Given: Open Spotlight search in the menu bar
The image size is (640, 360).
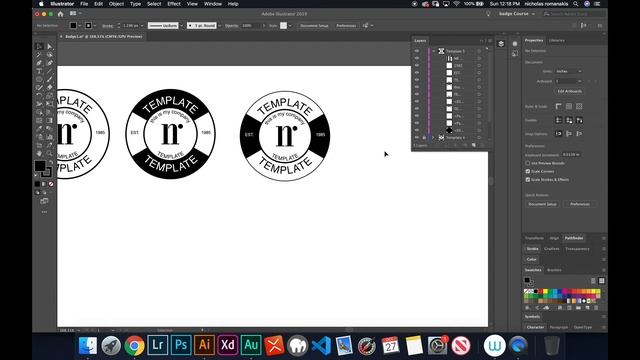Looking at the screenshot, I should point(576,4).
